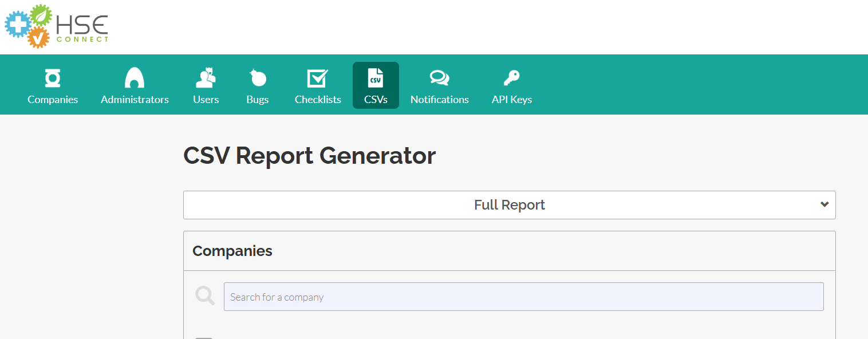
Task: Go to the API Keys menu label
Action: point(512,100)
